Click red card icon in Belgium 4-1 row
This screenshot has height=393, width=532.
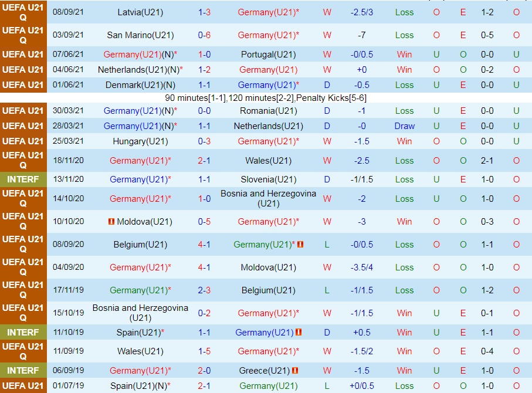pyautogui.click(x=300, y=245)
